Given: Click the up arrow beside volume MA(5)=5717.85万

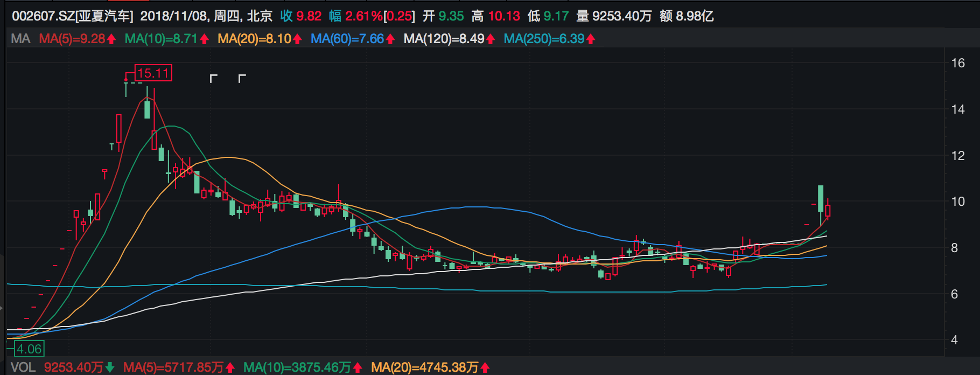Looking at the screenshot, I should click(230, 367).
